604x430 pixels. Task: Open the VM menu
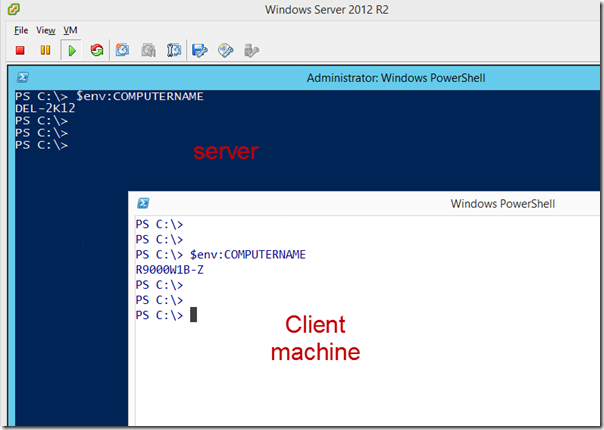[x=70, y=30]
